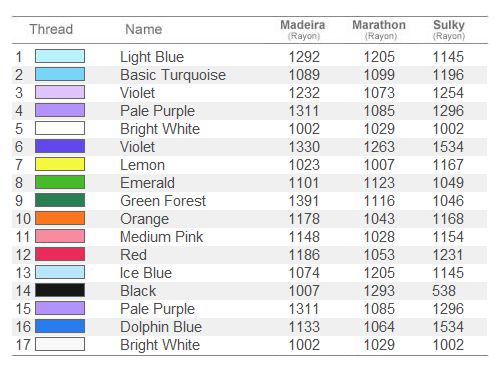500x366 pixels.
Task: Pick the Red thread swatch
Action: [60, 254]
